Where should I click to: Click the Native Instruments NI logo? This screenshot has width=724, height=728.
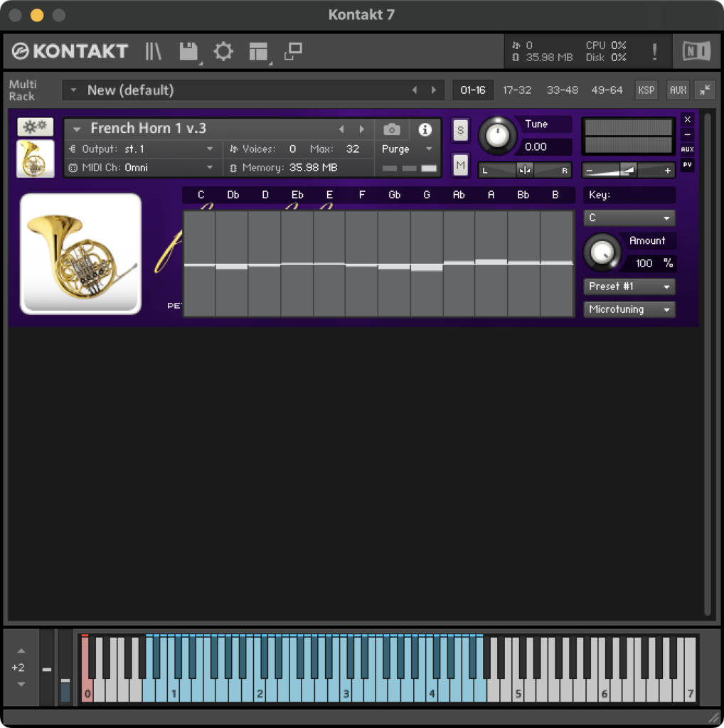point(696,51)
